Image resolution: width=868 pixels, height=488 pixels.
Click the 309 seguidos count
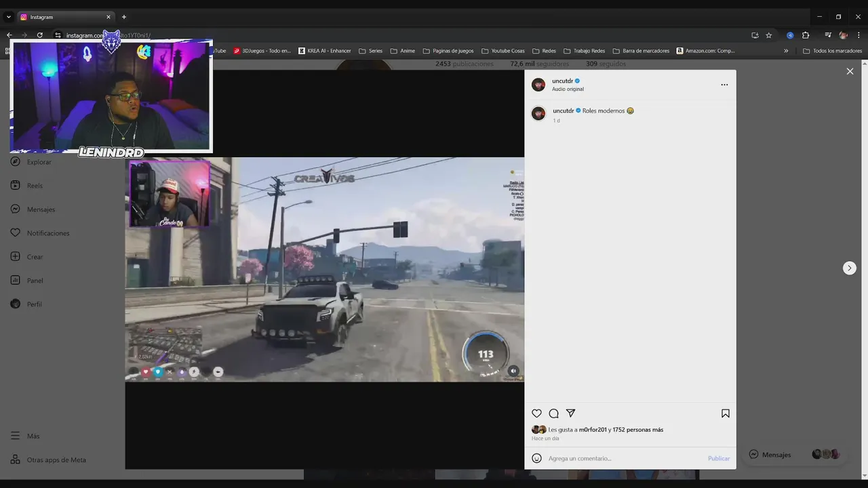[606, 64]
